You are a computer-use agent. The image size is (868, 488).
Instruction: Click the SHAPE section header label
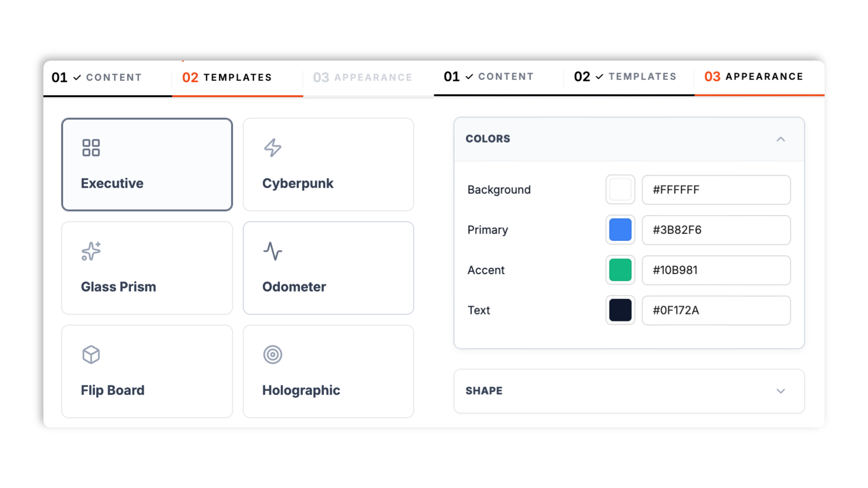(x=484, y=391)
